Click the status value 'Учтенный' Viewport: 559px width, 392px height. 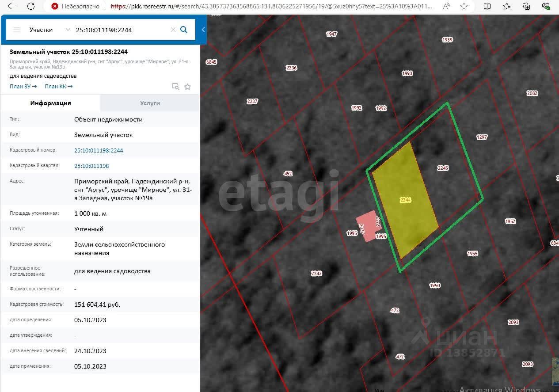tap(89, 229)
